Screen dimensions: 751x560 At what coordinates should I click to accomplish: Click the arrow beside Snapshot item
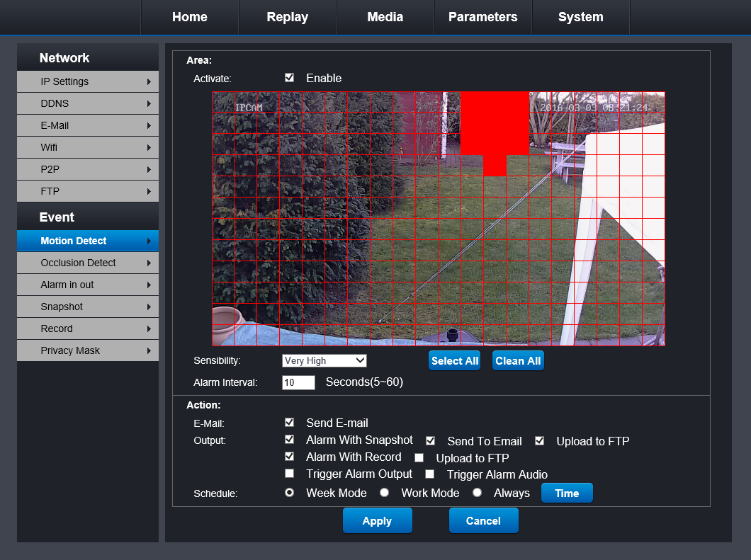pos(149,307)
